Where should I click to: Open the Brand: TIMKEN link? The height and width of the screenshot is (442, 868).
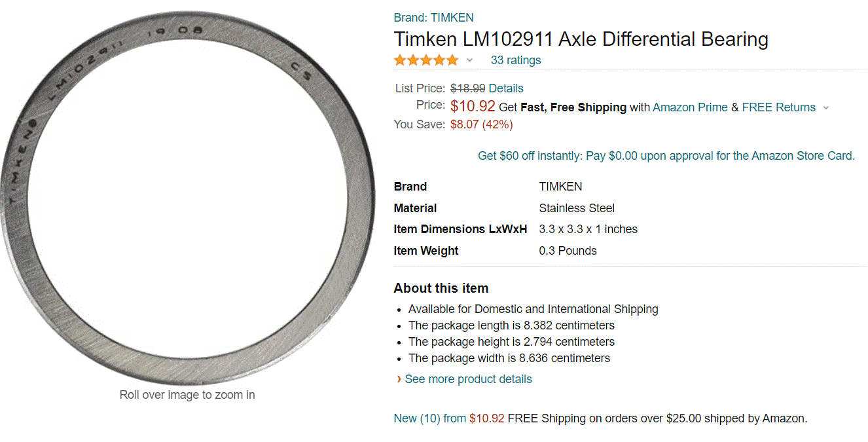point(433,18)
